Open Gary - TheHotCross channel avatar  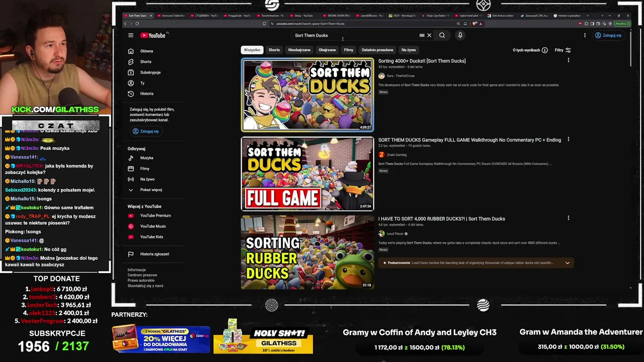pyautogui.click(x=381, y=76)
